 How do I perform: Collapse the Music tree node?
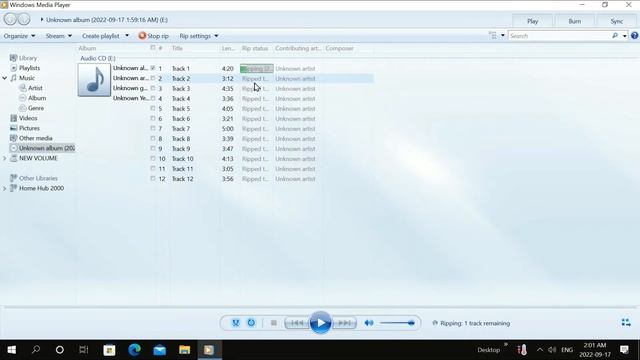pos(4,78)
